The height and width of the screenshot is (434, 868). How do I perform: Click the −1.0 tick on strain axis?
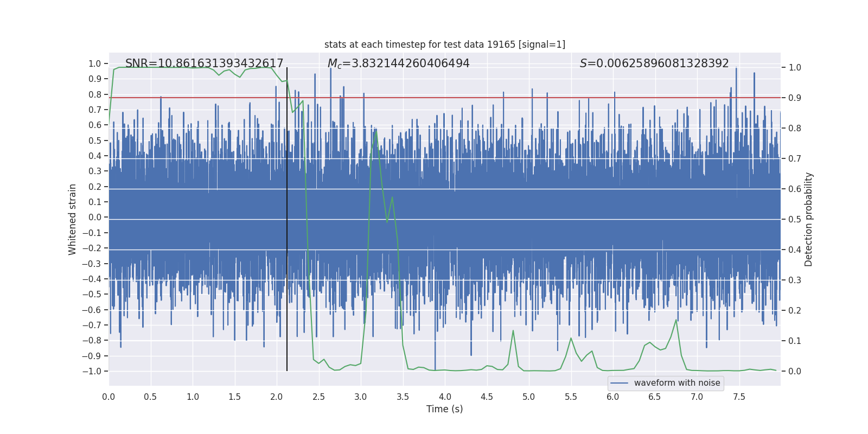tap(92, 371)
